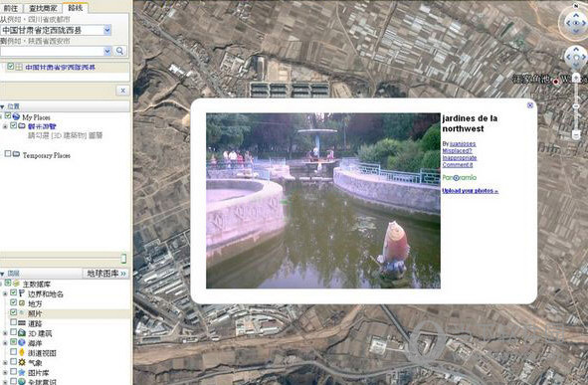Select the 路线 tab
This screenshot has height=385, width=588.
76,8
